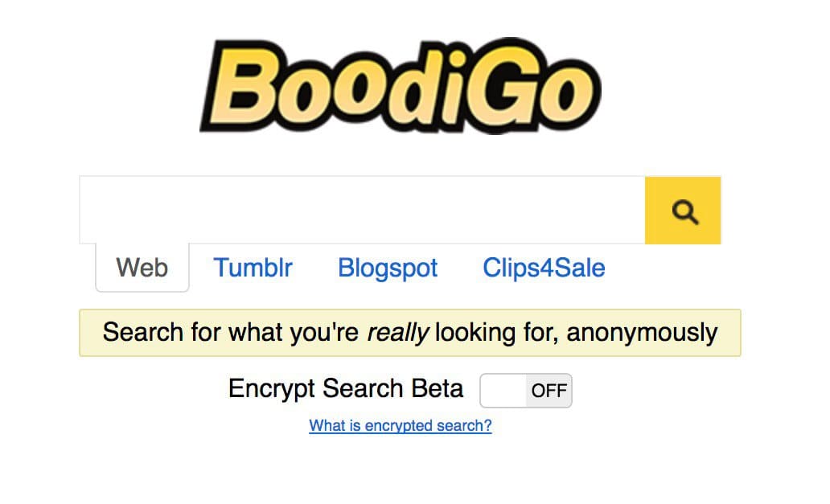Click the OFF label on the encrypt switch
Screen dimensions: 830x504
pos(549,391)
